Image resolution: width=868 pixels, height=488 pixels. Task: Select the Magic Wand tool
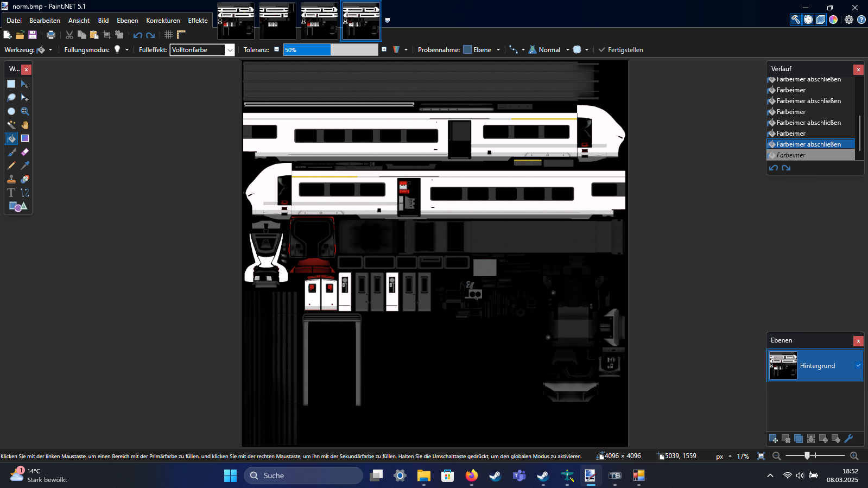pyautogui.click(x=11, y=125)
